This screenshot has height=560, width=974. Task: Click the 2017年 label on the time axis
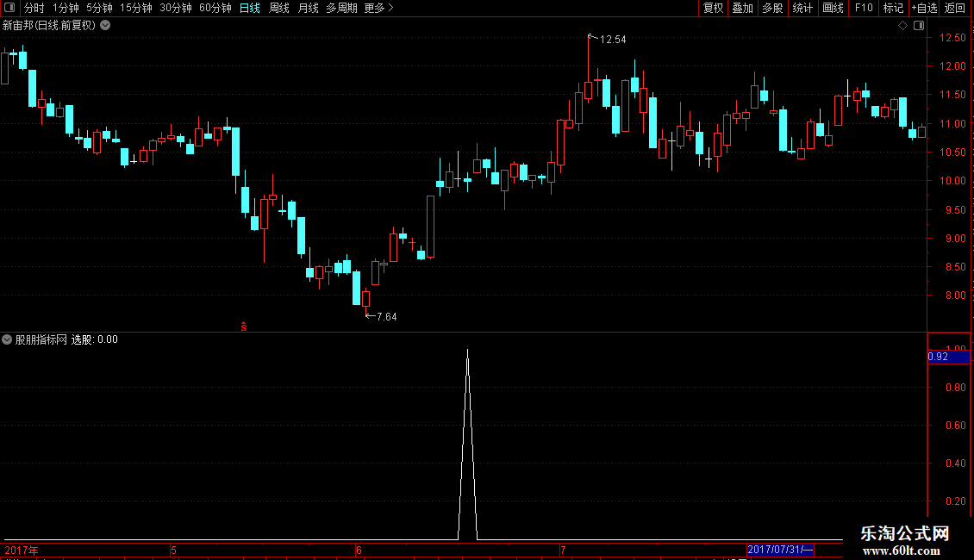tap(22, 550)
